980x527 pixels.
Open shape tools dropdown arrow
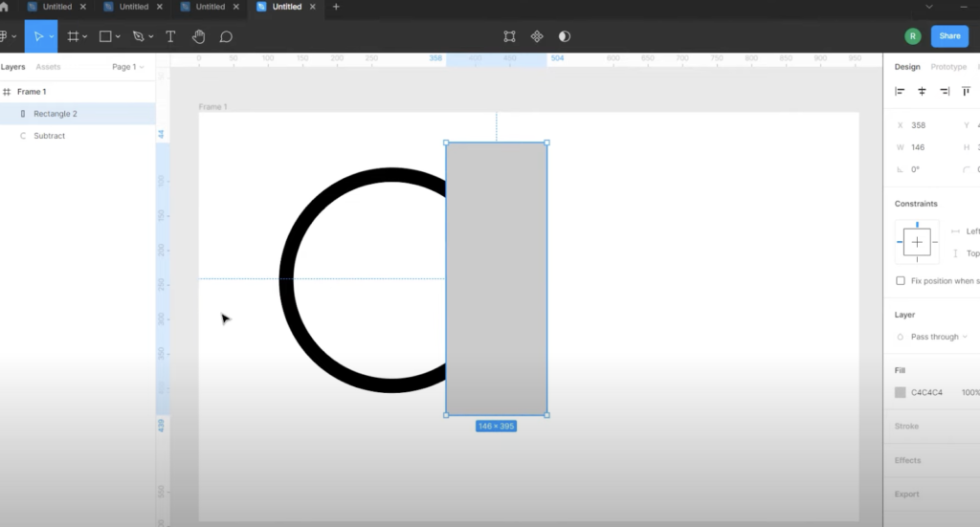pos(118,37)
